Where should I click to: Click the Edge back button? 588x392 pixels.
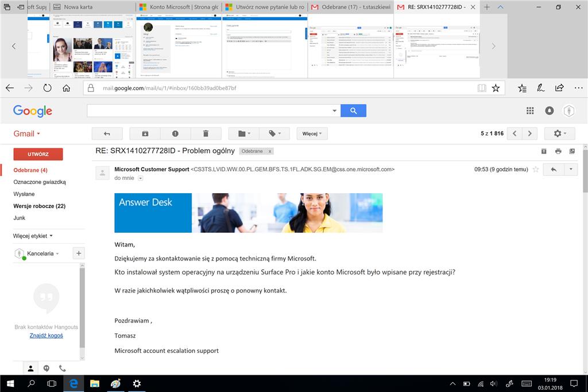click(10, 88)
